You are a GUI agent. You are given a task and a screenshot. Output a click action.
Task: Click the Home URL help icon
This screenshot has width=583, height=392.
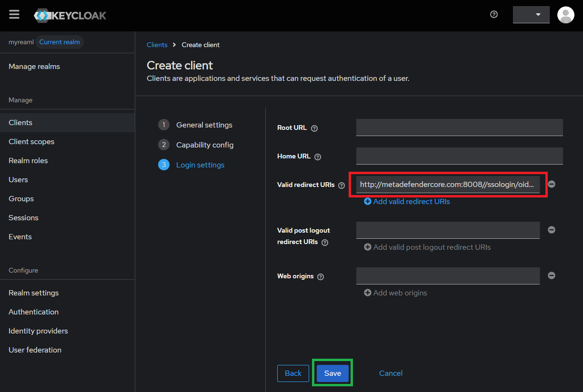(318, 157)
